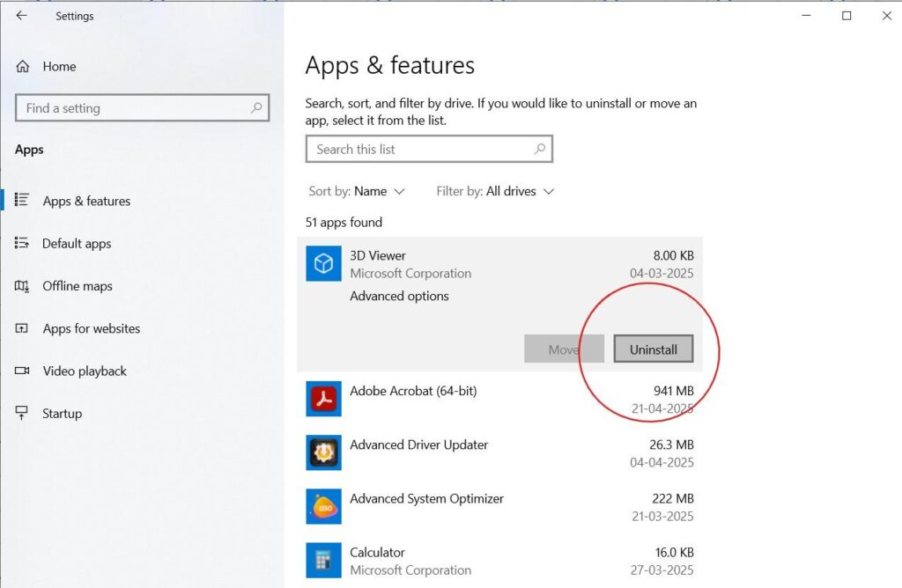Click the Apps heading in the sidebar
Screen dimensions: 902x588
click(29, 150)
